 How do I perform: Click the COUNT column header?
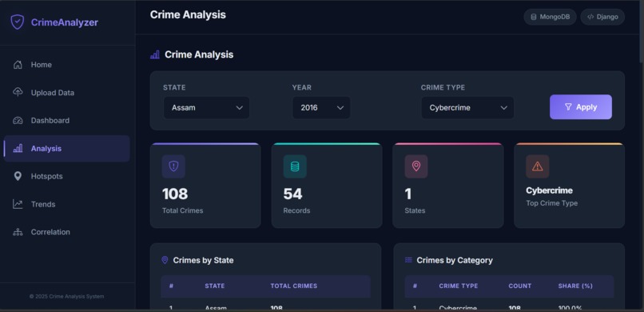pyautogui.click(x=520, y=286)
